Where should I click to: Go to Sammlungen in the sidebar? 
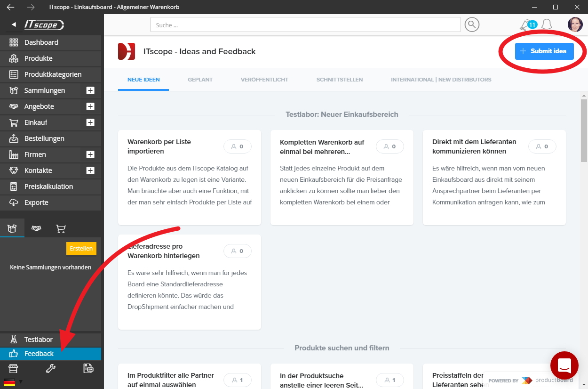[45, 90]
